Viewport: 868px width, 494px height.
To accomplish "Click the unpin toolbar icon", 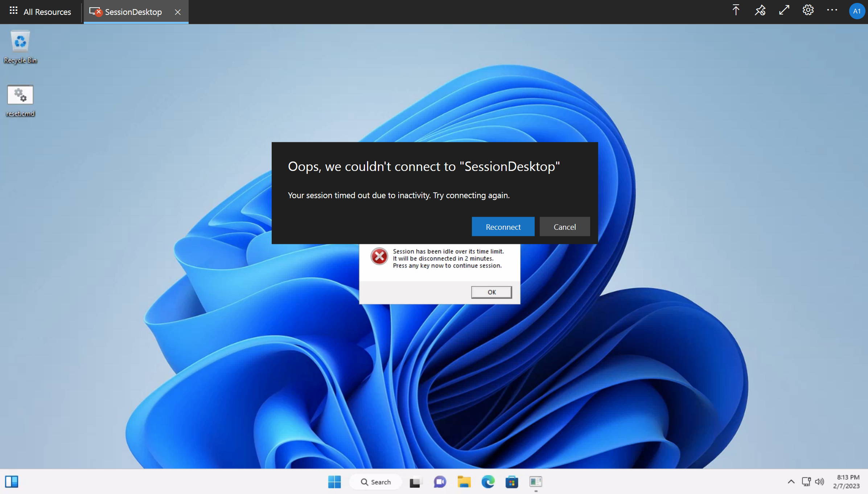I will click(x=760, y=10).
